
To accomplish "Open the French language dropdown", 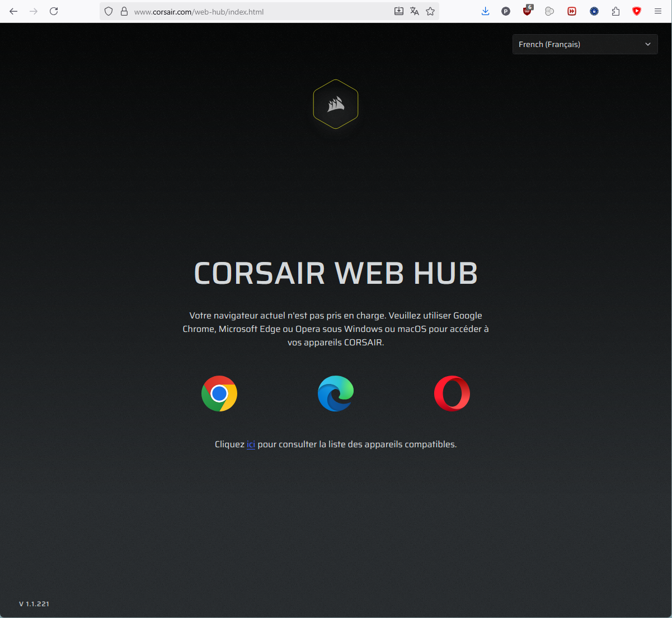I will [x=585, y=44].
